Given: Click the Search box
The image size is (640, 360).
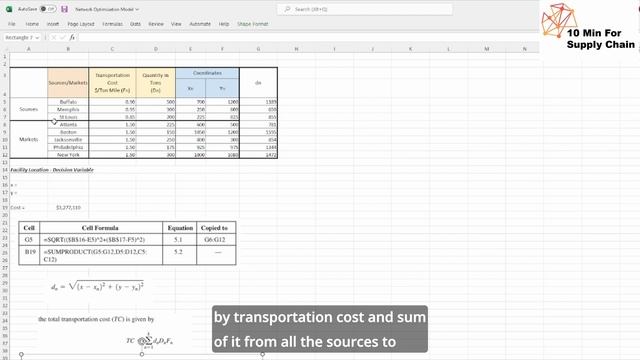Looking at the screenshot, I should coord(364,9).
